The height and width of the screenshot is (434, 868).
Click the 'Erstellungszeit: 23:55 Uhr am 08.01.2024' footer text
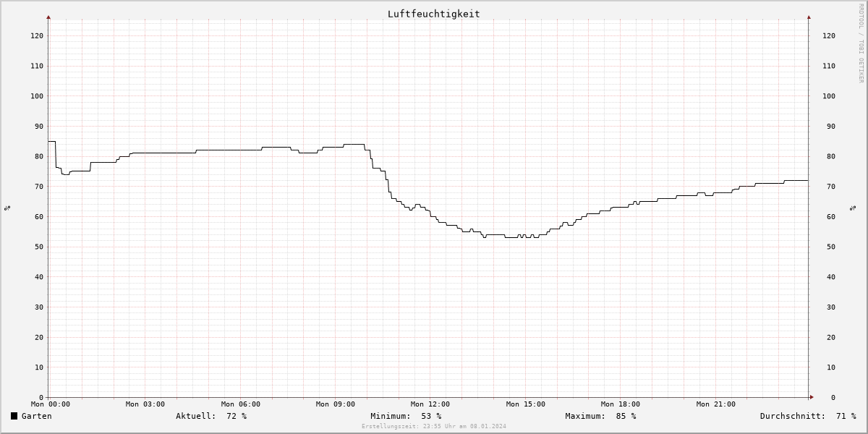pyautogui.click(x=434, y=426)
